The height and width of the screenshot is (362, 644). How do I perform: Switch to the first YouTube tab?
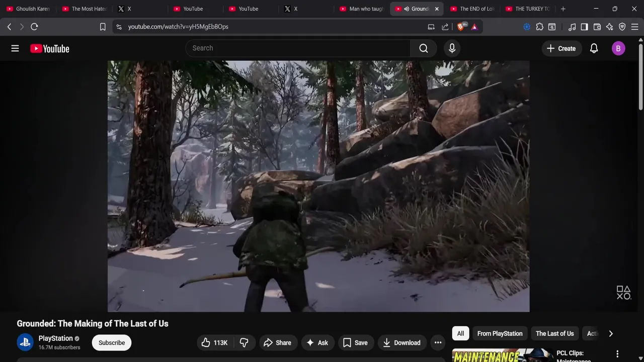[x=195, y=9]
